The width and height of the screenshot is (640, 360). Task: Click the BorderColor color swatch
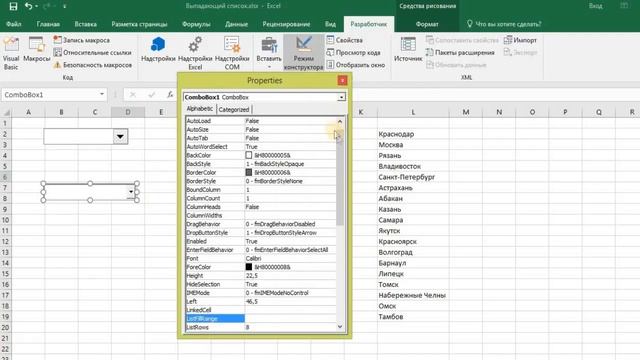pos(249,172)
